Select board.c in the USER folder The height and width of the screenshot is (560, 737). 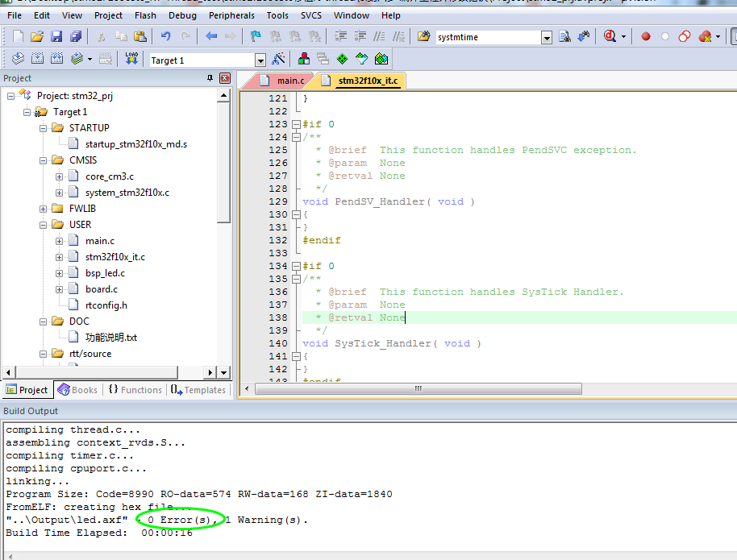click(x=102, y=289)
